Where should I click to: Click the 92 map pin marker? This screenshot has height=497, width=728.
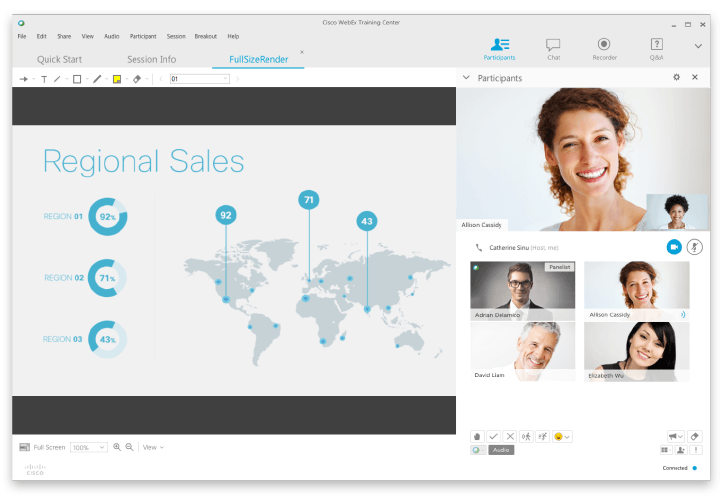coord(226,215)
